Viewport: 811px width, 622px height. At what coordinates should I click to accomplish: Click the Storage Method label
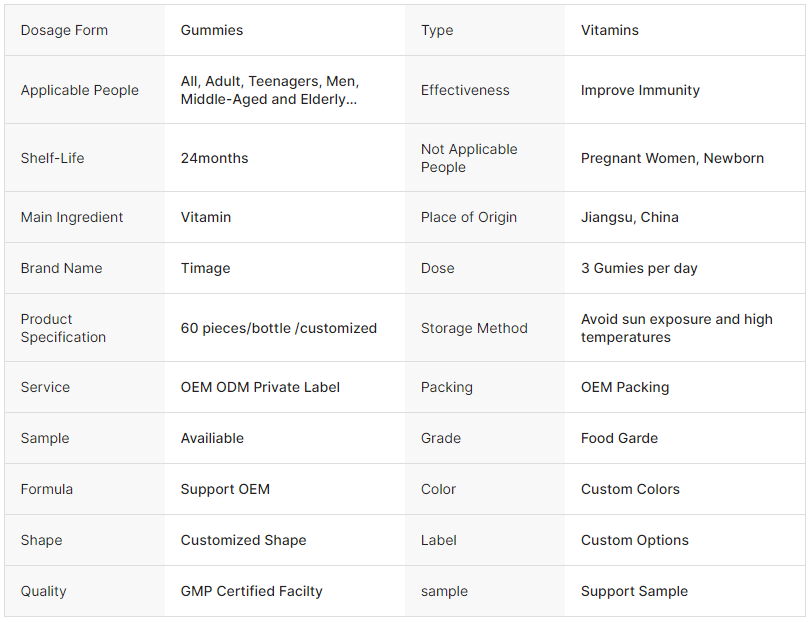(474, 328)
